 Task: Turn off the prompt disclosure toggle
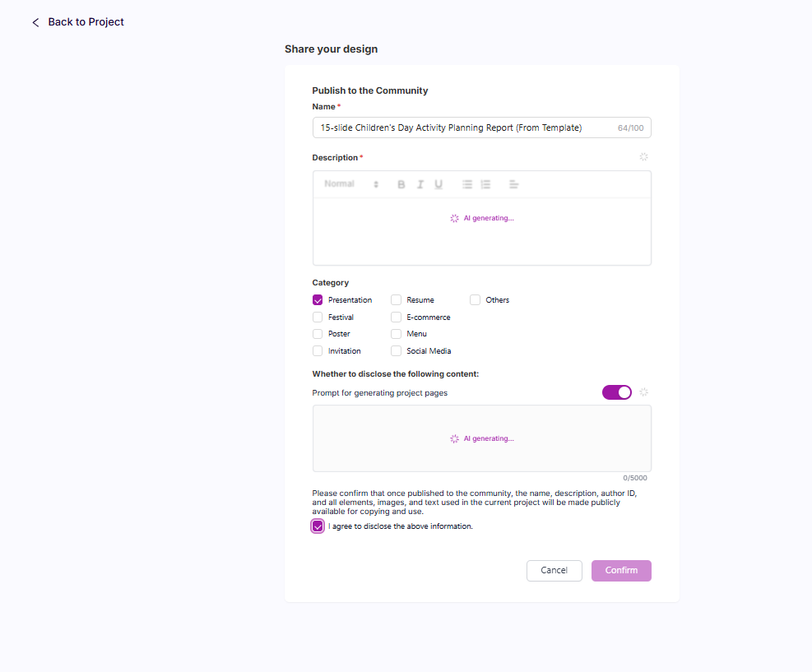(617, 392)
